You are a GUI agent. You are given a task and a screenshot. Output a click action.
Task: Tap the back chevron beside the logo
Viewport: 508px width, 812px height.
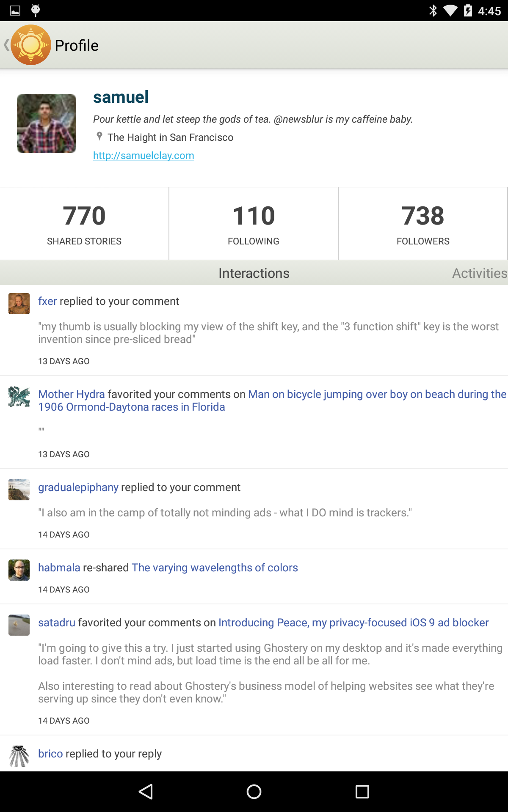(x=6, y=45)
